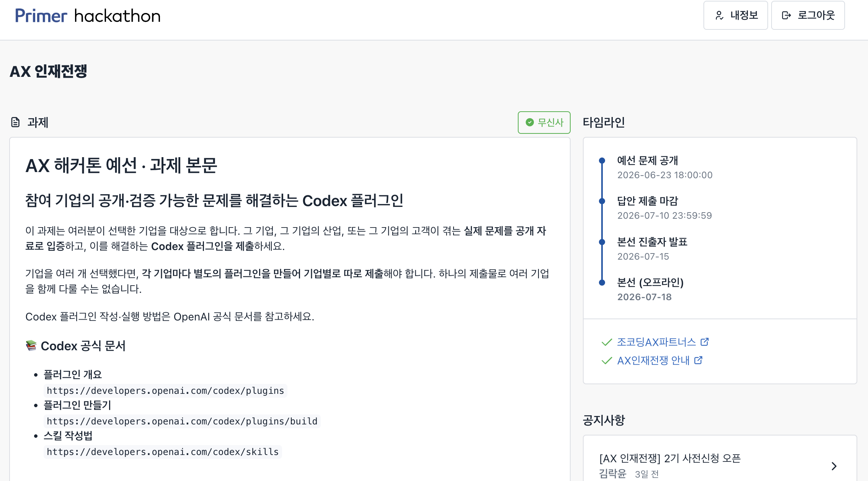Click the list item 플러그인 개요
The image size is (868, 481).
point(73,374)
